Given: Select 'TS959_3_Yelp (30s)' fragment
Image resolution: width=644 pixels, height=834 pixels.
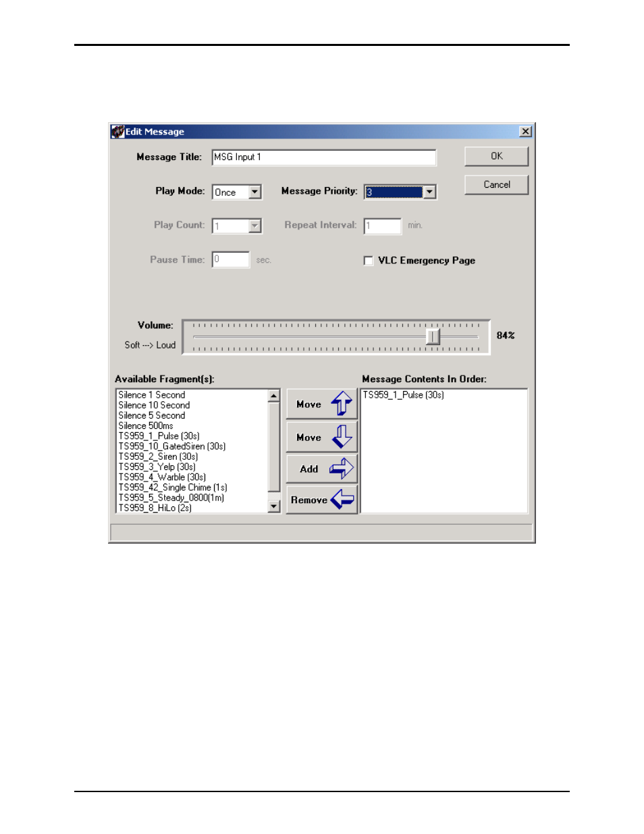Looking at the screenshot, I should 157,467.
